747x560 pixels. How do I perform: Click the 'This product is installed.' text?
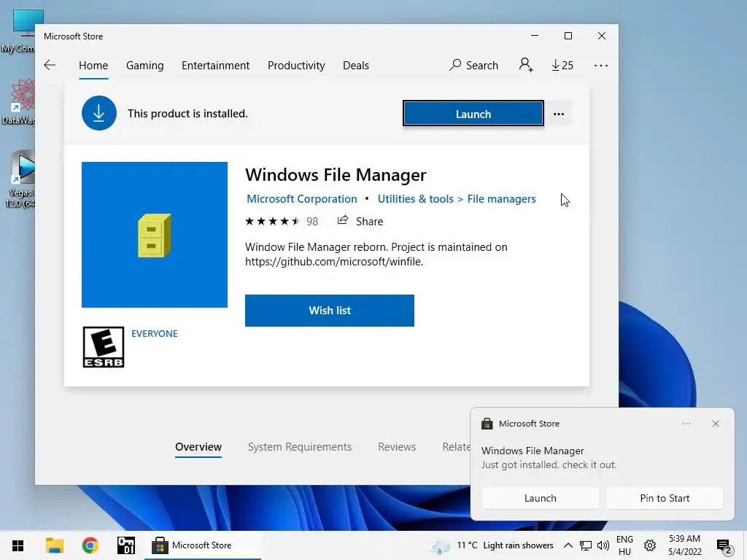[187, 113]
